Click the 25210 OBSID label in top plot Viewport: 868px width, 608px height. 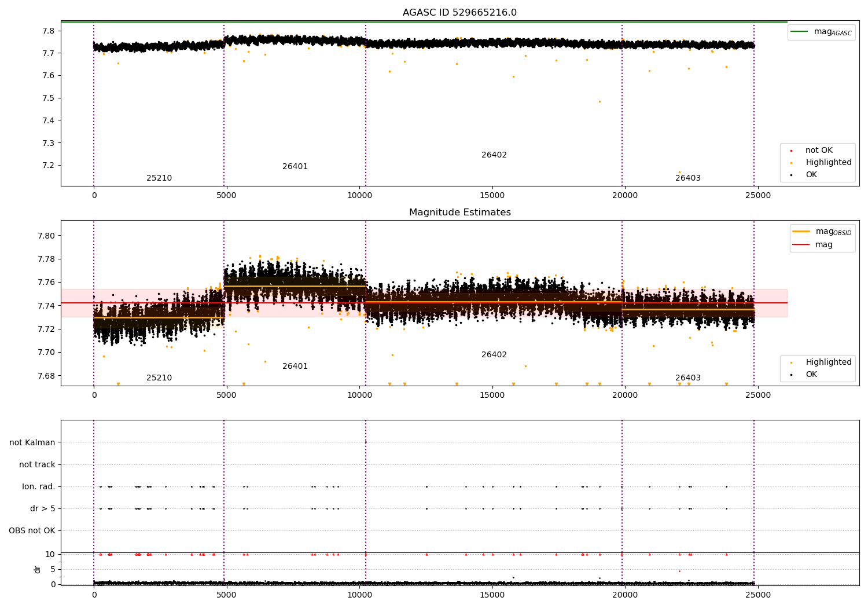(159, 178)
